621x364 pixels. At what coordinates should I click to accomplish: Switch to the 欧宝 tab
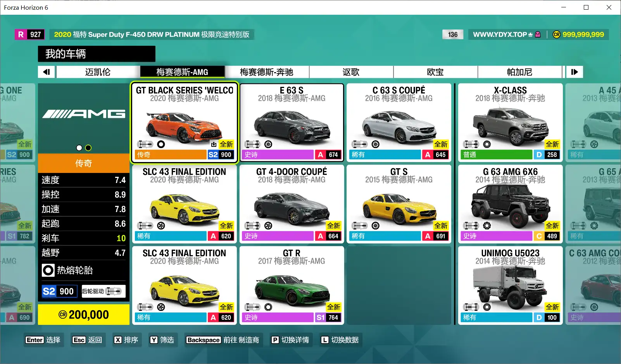click(x=436, y=72)
